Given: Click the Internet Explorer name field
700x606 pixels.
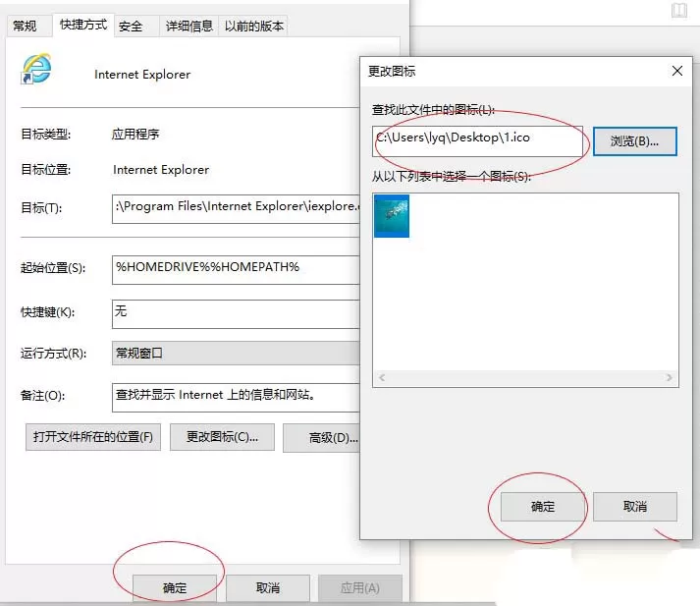Looking at the screenshot, I should tap(142, 75).
